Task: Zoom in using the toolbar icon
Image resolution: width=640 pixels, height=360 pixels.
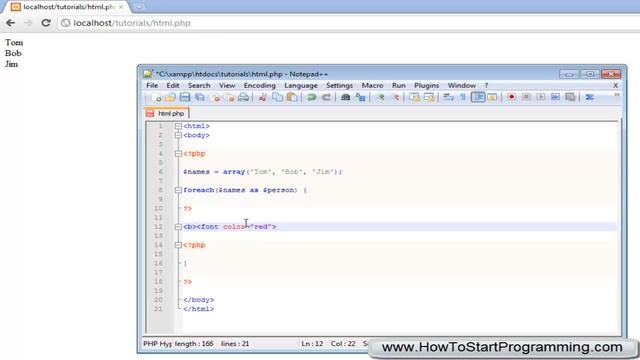Action: click(380, 97)
